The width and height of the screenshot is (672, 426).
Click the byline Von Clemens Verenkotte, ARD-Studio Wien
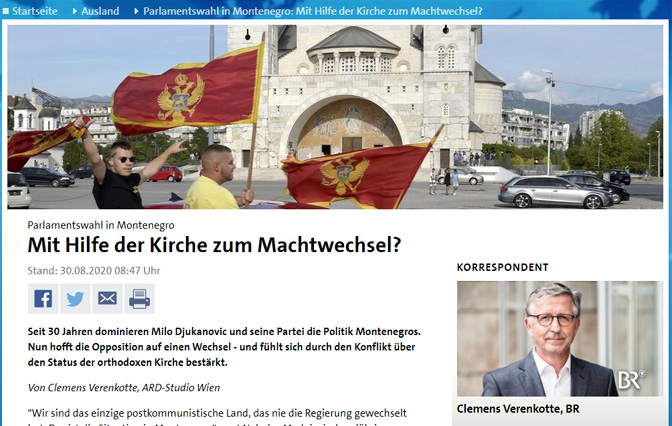click(124, 388)
